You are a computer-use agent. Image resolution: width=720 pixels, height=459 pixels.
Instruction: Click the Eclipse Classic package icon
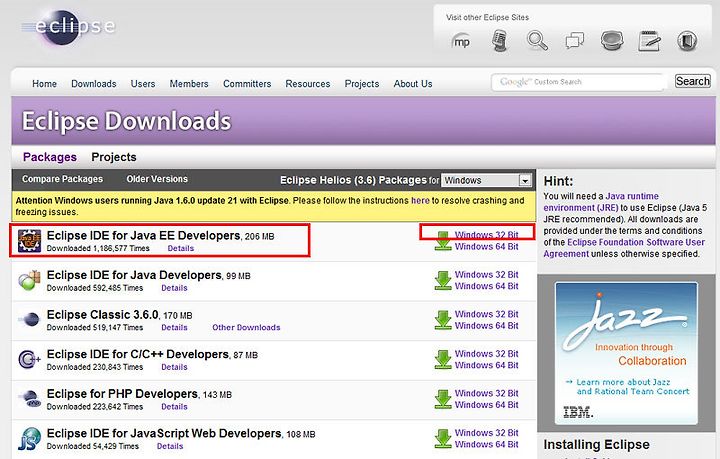click(29, 320)
